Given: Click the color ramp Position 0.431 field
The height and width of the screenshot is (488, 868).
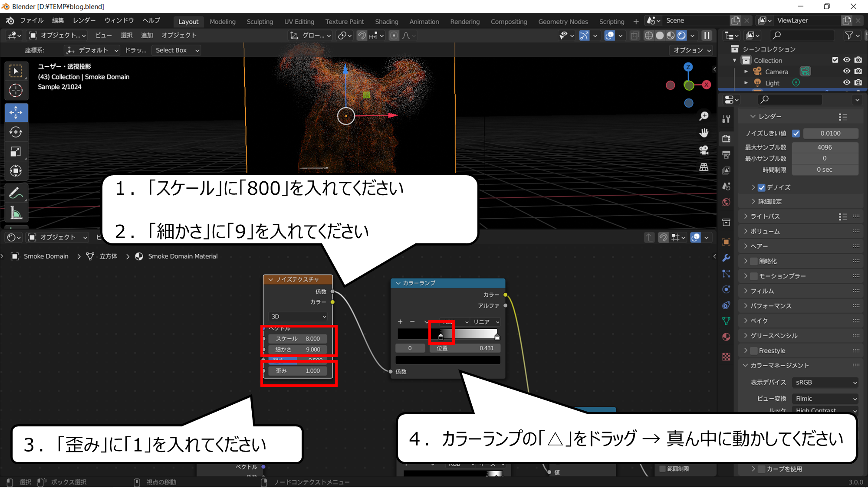Looking at the screenshot, I should [465, 348].
